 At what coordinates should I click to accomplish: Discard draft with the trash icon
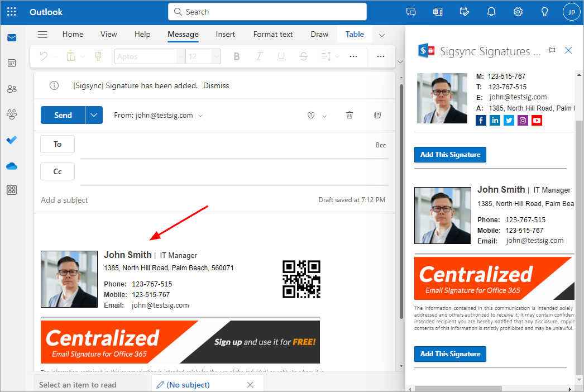[350, 115]
